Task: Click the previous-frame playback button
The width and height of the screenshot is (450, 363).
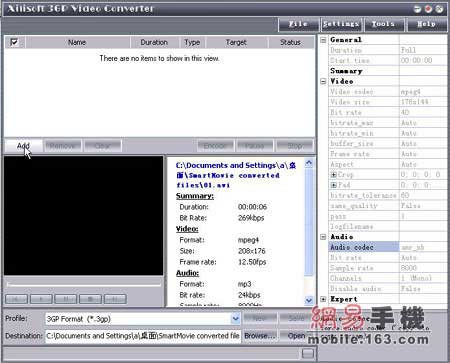Action: (17, 299)
